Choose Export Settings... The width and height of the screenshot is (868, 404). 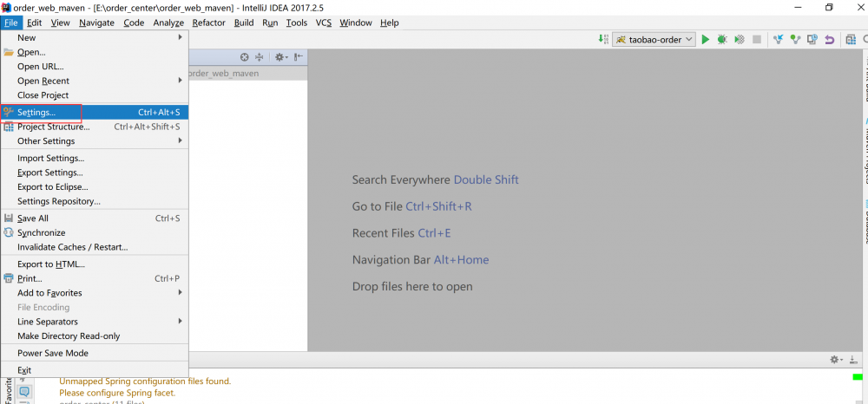click(x=95, y=173)
